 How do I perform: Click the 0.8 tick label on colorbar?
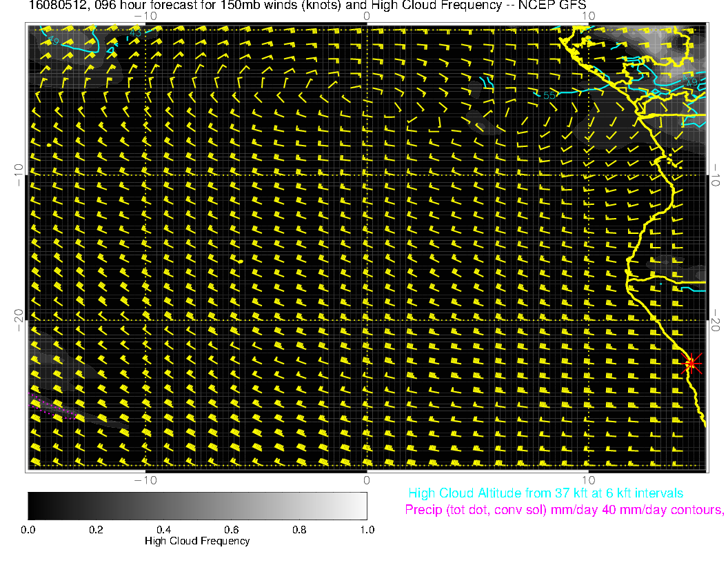[x=299, y=530]
